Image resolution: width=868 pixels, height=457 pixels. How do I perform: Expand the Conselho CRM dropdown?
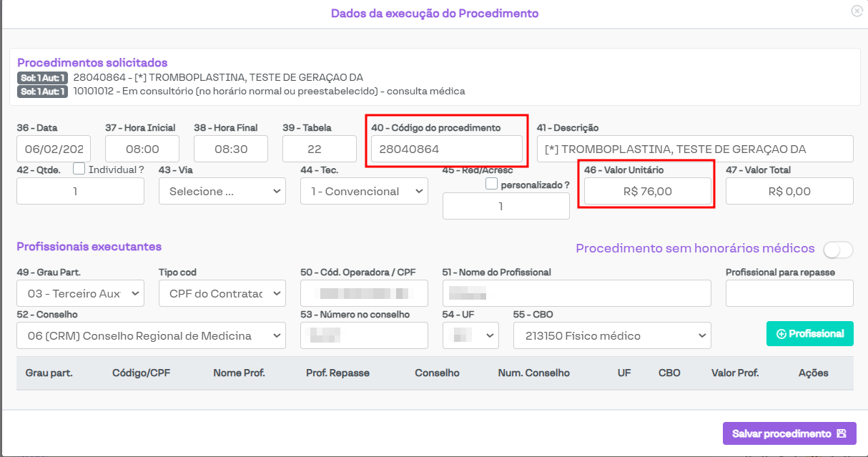151,335
